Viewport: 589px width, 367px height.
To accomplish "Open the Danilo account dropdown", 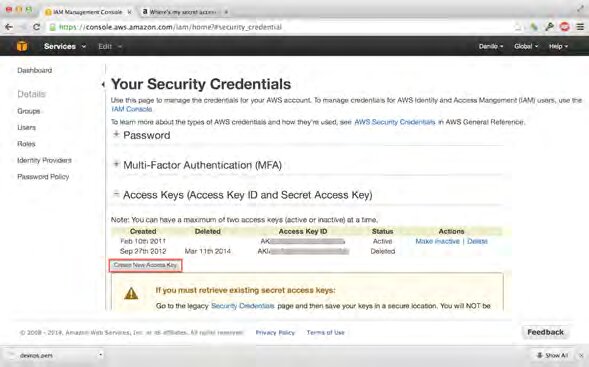I will point(491,46).
